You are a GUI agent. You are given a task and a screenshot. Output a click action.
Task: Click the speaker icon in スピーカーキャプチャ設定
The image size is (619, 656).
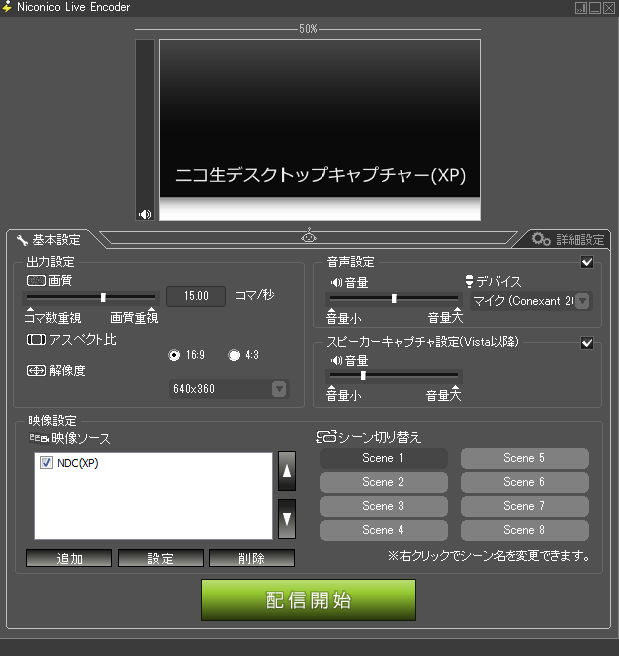coord(336,360)
